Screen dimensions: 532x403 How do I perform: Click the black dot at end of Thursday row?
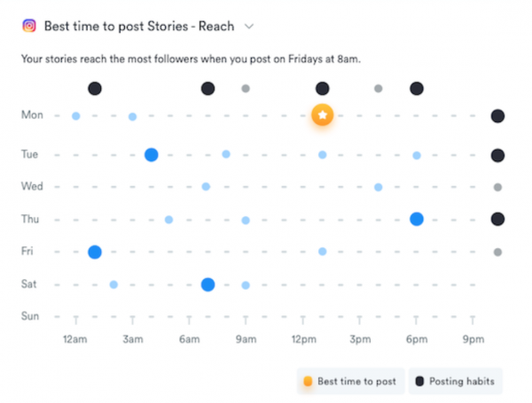tap(498, 219)
